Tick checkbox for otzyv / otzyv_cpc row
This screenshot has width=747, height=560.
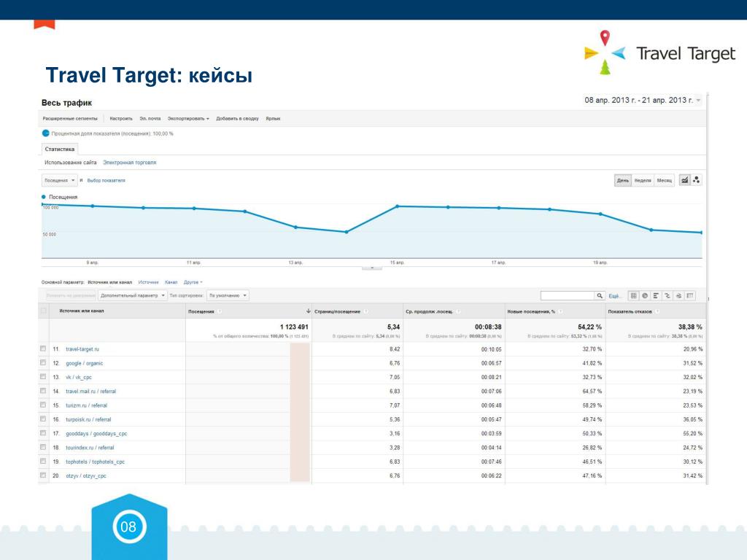click(43, 475)
